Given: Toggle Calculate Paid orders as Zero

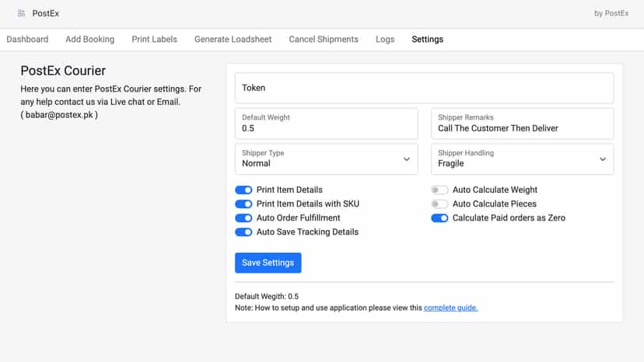Looking at the screenshot, I should coord(439,218).
